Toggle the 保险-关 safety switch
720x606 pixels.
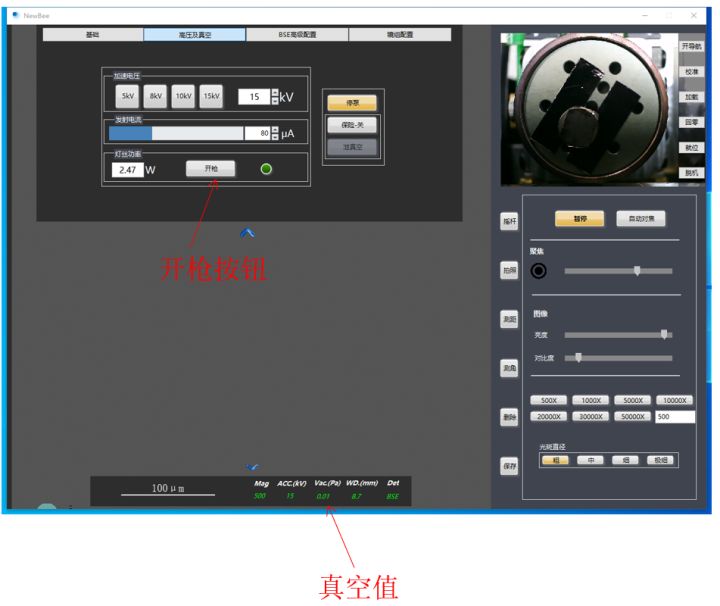[x=352, y=125]
